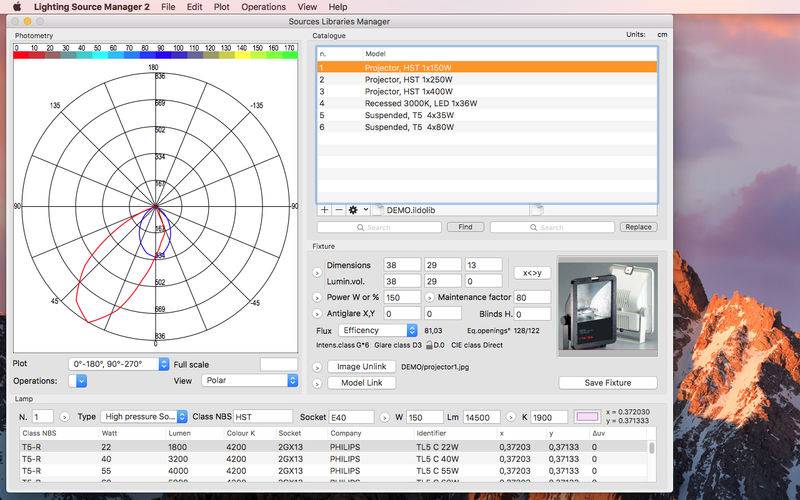
Task: Click the arrow button beside Power W or %
Action: click(x=318, y=297)
